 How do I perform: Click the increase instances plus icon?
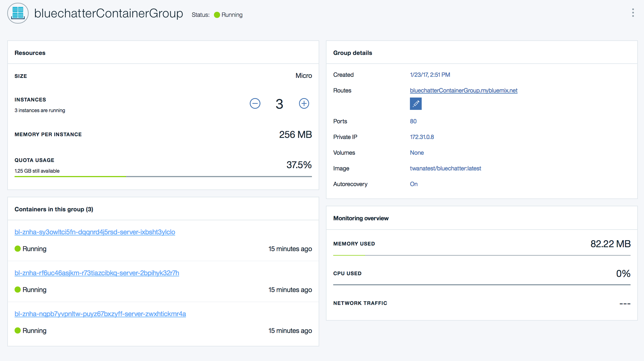[x=304, y=104]
